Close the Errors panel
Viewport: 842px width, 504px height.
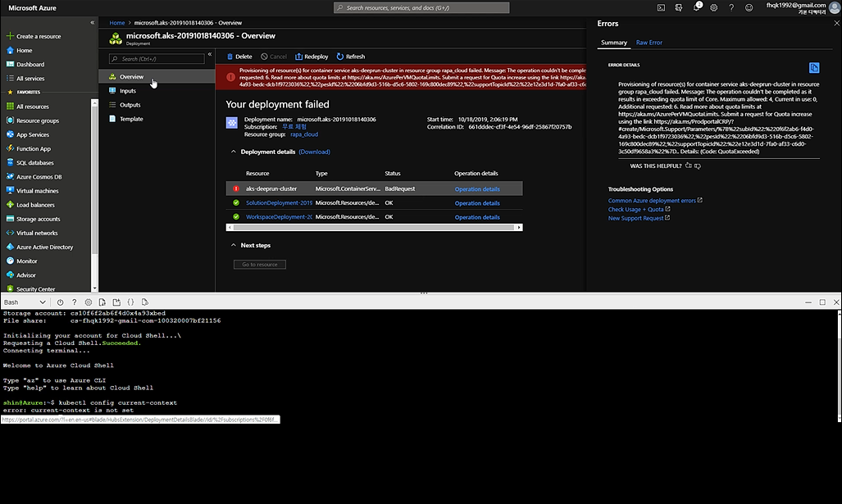click(x=836, y=23)
